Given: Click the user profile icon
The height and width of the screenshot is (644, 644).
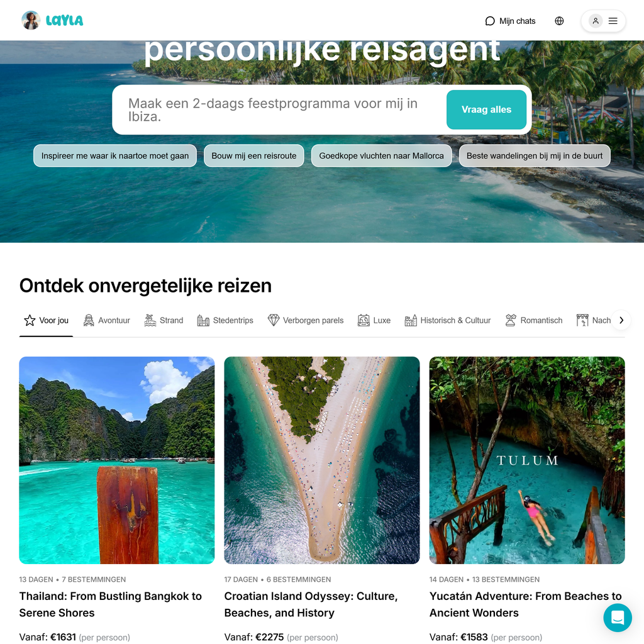Looking at the screenshot, I should [x=596, y=21].
